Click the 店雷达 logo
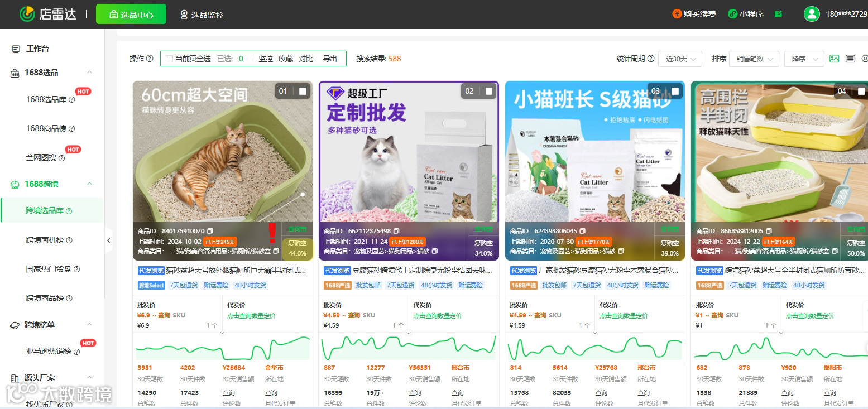 coord(47,14)
